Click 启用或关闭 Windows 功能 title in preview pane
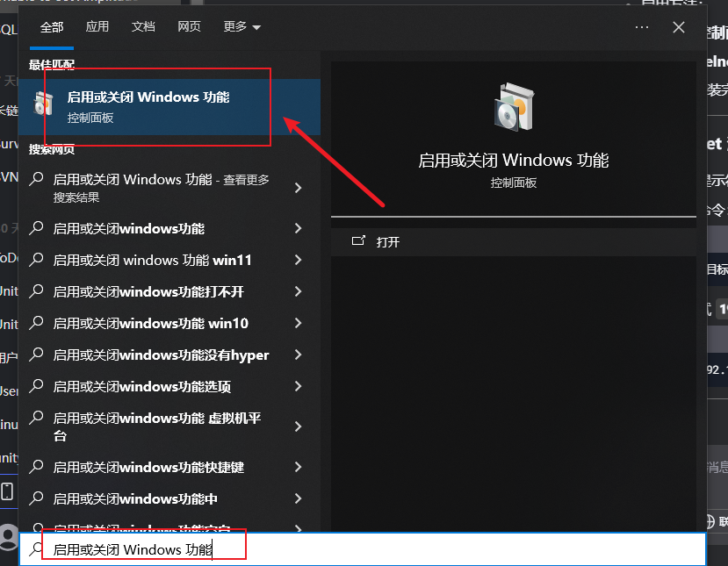The width and height of the screenshot is (728, 566). [x=514, y=161]
